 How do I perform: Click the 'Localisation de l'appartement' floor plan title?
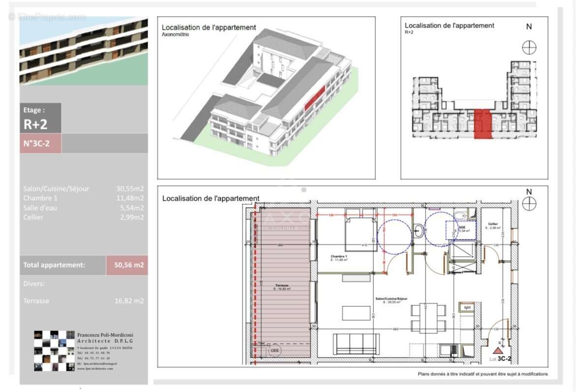coord(211,198)
